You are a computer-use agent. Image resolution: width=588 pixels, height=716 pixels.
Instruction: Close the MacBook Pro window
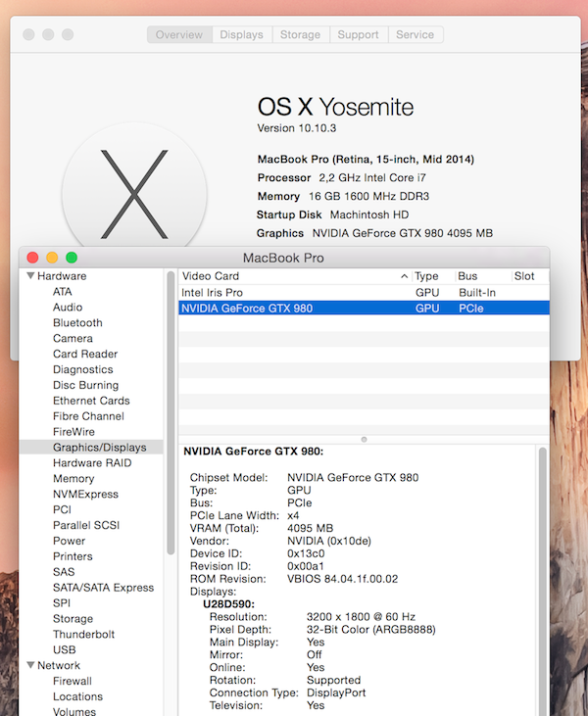tap(32, 258)
